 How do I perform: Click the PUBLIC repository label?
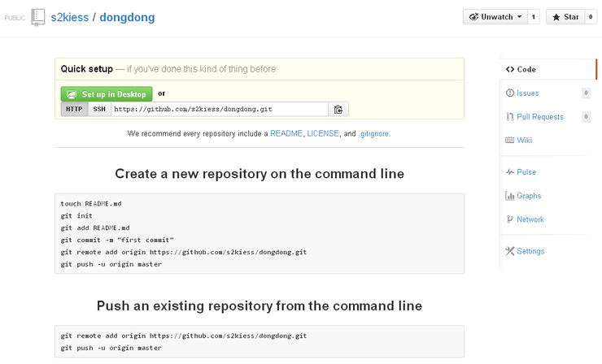click(x=15, y=18)
